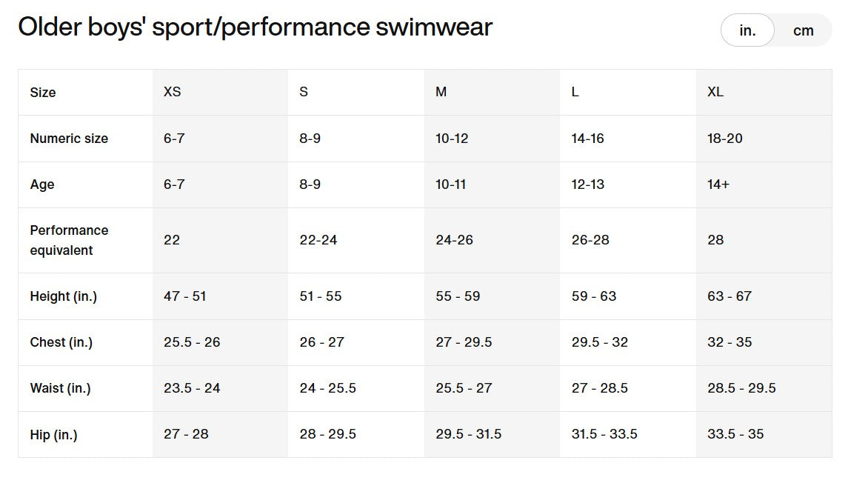
Task: Select the 'Performance equivalent' row label
Action: tap(69, 240)
